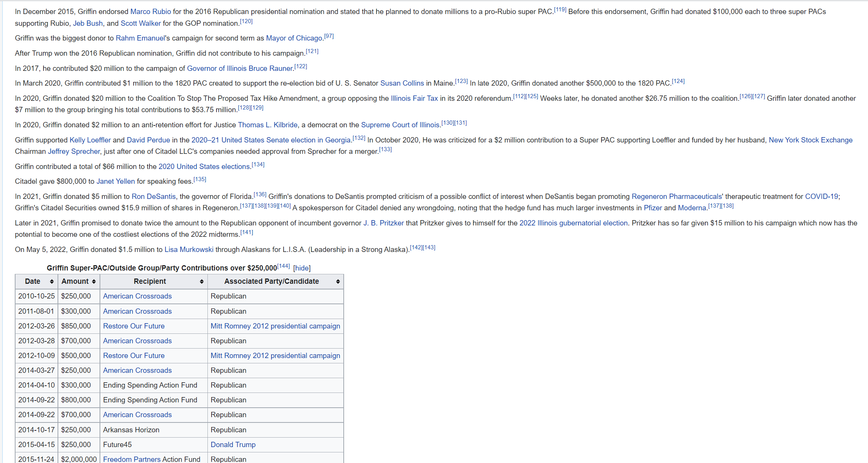
Task: Open the Marco Rubio link
Action: [x=151, y=12]
